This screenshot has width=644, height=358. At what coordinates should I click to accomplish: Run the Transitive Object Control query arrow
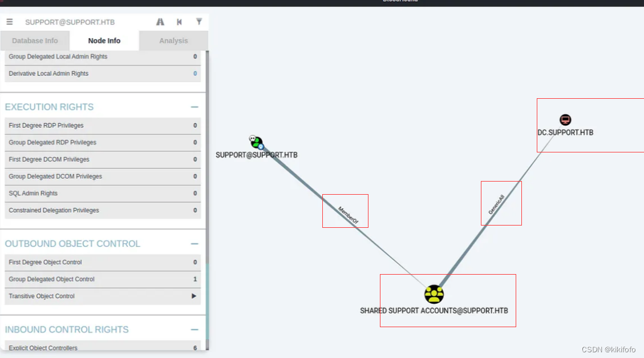[x=194, y=296]
